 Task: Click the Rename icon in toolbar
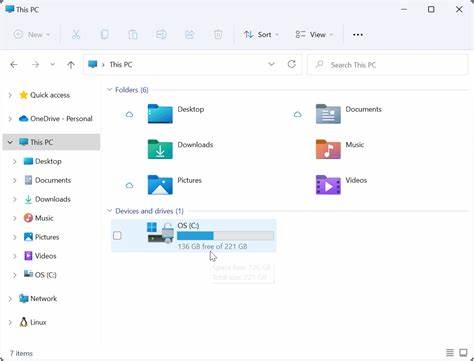(161, 34)
